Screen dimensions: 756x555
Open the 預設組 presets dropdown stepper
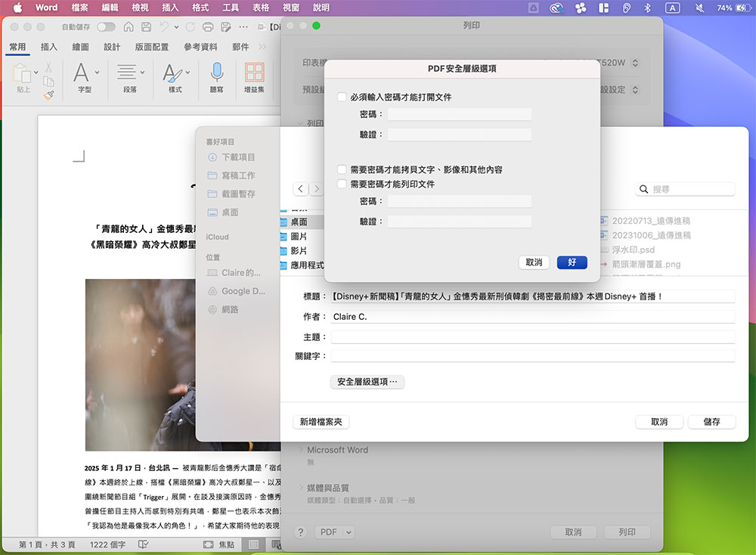[635, 90]
